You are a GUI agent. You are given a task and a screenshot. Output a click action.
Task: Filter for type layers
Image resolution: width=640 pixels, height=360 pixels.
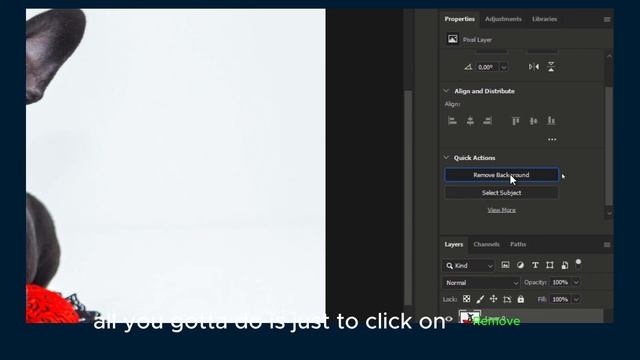tap(535, 265)
